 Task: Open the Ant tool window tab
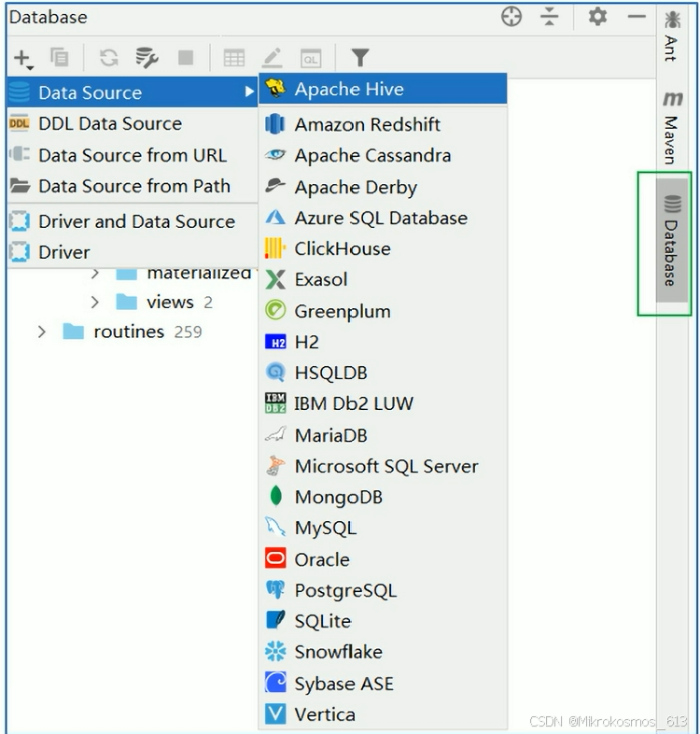click(672, 36)
